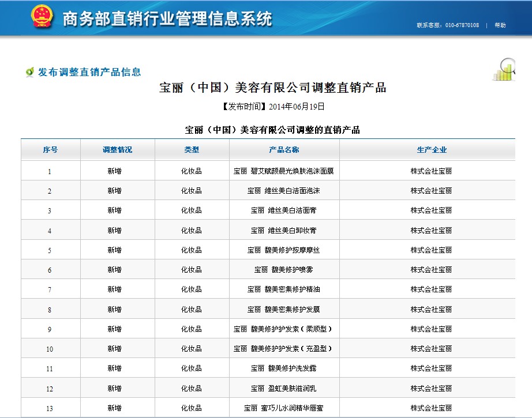Click product name 宝丽 馥美密集修护精油
The width and height of the screenshot is (532, 418).
pyautogui.click(x=284, y=289)
